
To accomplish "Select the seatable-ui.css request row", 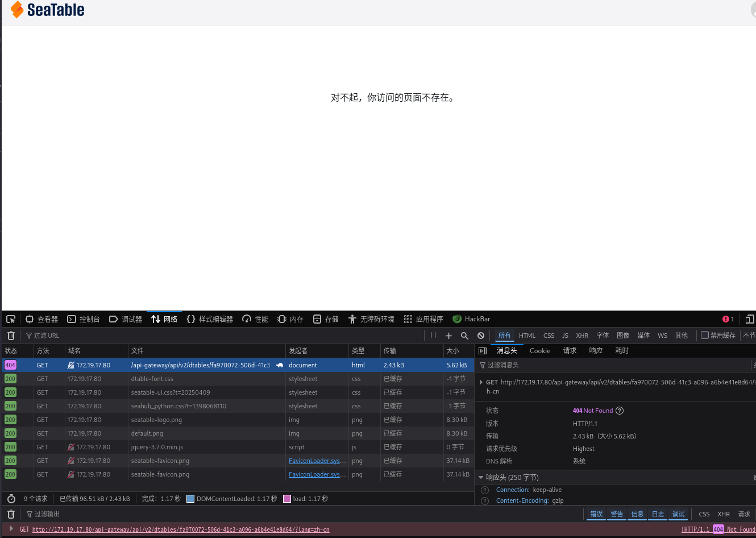I will pyautogui.click(x=238, y=392).
